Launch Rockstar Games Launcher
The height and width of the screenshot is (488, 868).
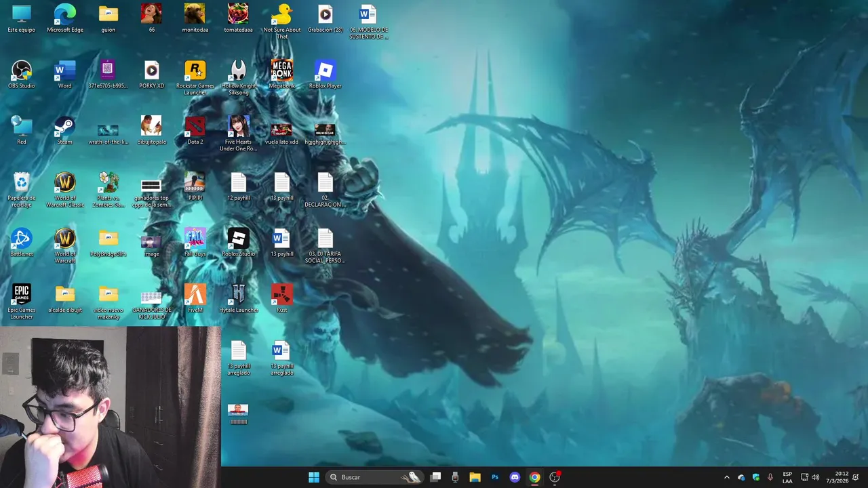point(195,77)
